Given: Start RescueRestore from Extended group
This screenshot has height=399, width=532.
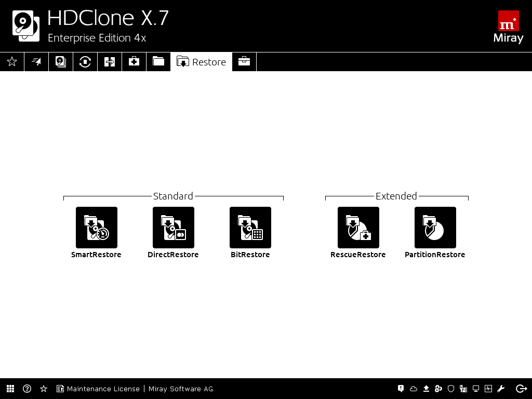Looking at the screenshot, I should point(358,228).
